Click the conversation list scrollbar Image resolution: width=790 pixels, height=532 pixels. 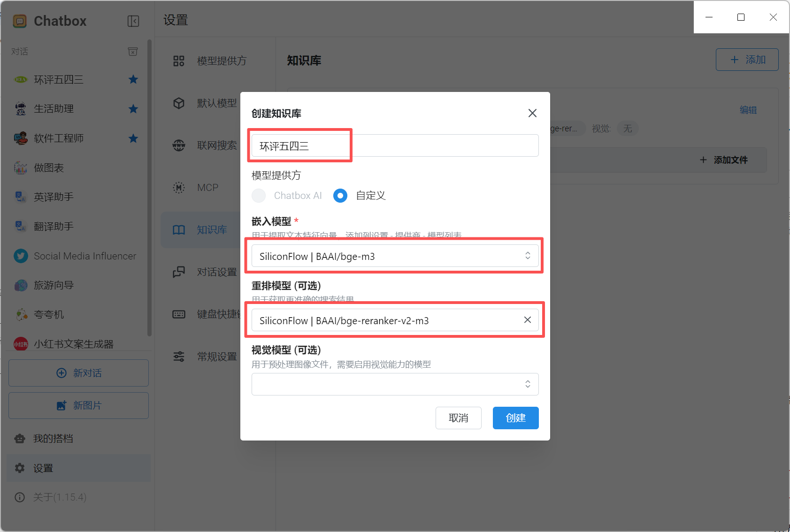[x=149, y=188]
